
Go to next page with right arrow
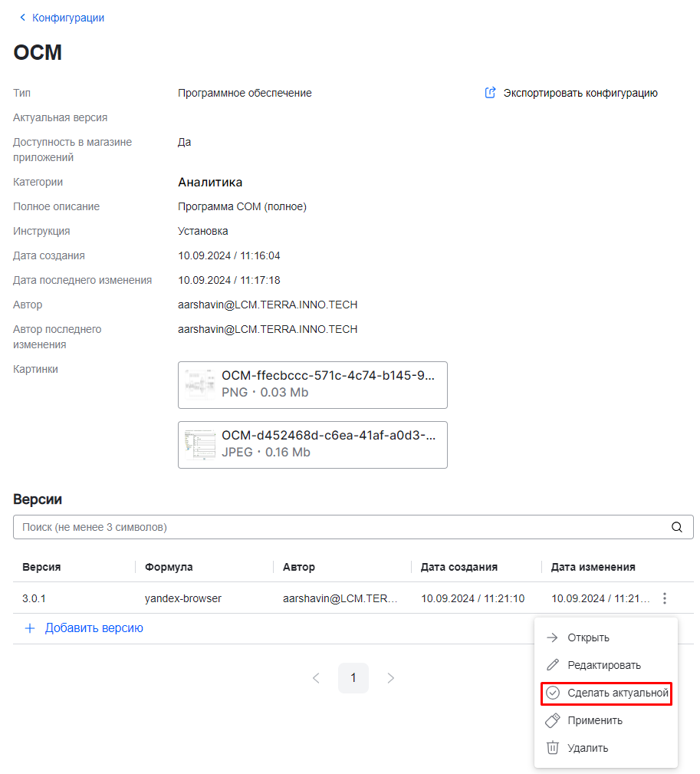coord(391,678)
